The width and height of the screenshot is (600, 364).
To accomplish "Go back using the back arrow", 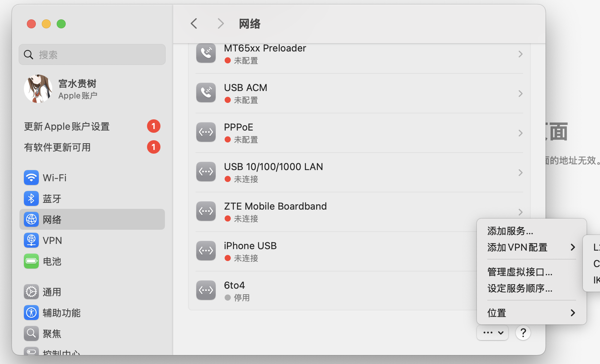I will point(194,23).
